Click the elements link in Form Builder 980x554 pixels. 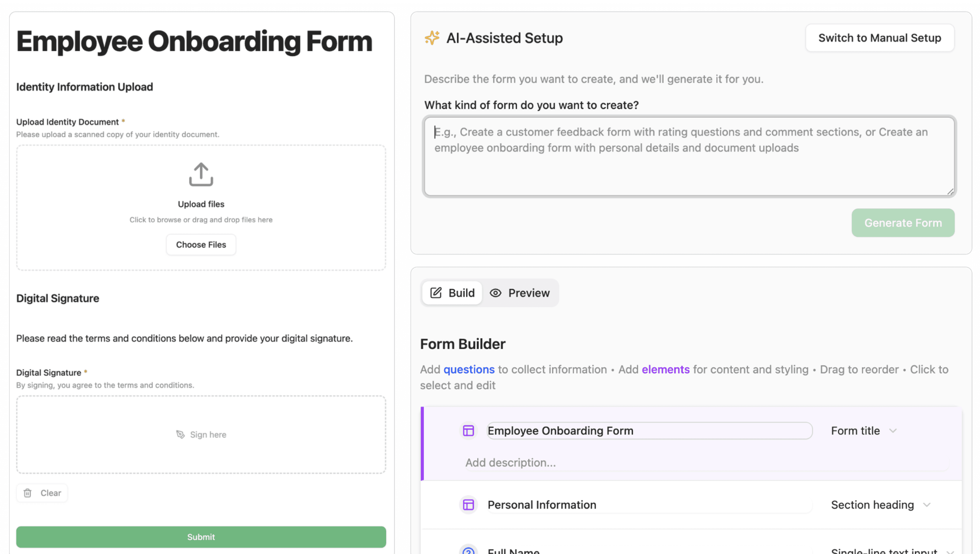coord(665,369)
